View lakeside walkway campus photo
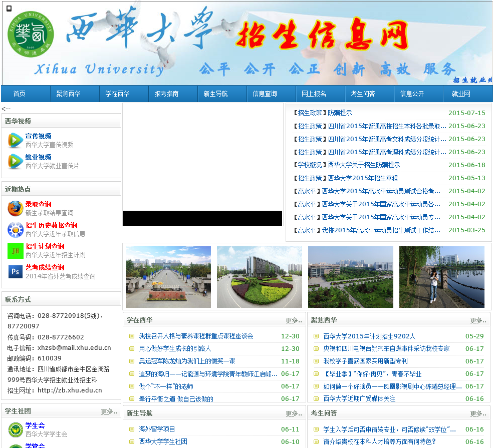 442,277
